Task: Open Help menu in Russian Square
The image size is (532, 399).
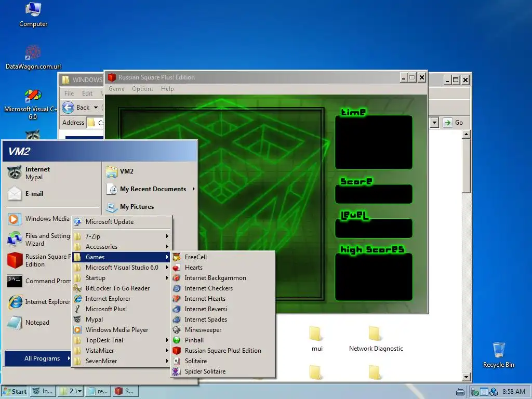Action: [x=167, y=89]
